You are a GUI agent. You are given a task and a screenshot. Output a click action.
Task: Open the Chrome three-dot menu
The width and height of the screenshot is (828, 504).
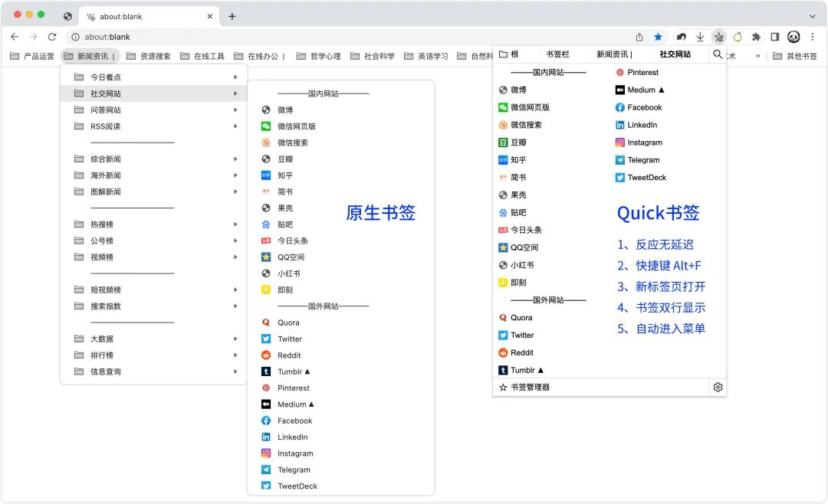813,37
